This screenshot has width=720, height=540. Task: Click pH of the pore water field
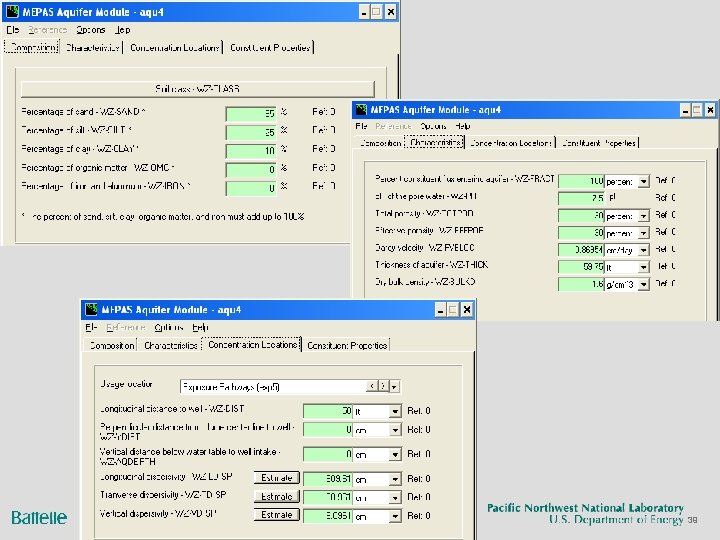point(581,198)
